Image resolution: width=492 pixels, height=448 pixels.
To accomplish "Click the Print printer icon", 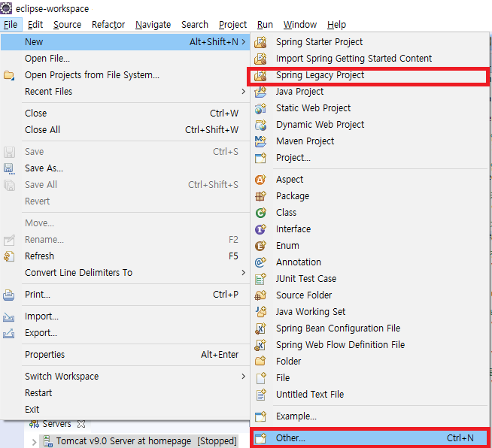I will click(x=9, y=295).
